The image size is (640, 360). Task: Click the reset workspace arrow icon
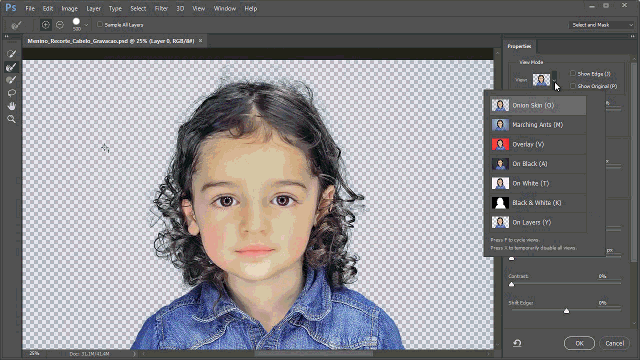pyautogui.click(x=517, y=343)
